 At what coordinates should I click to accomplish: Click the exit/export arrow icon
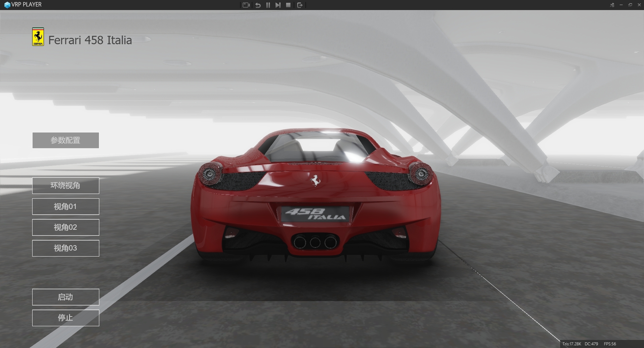point(300,5)
